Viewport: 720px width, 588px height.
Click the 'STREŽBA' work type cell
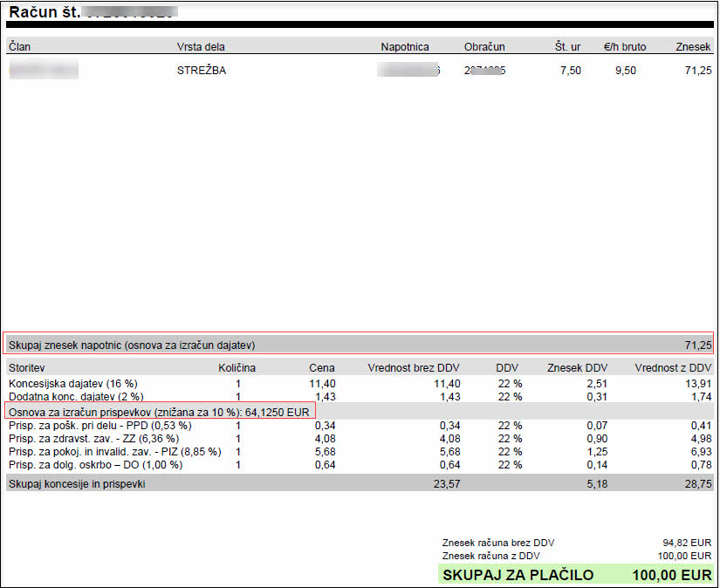(x=202, y=71)
